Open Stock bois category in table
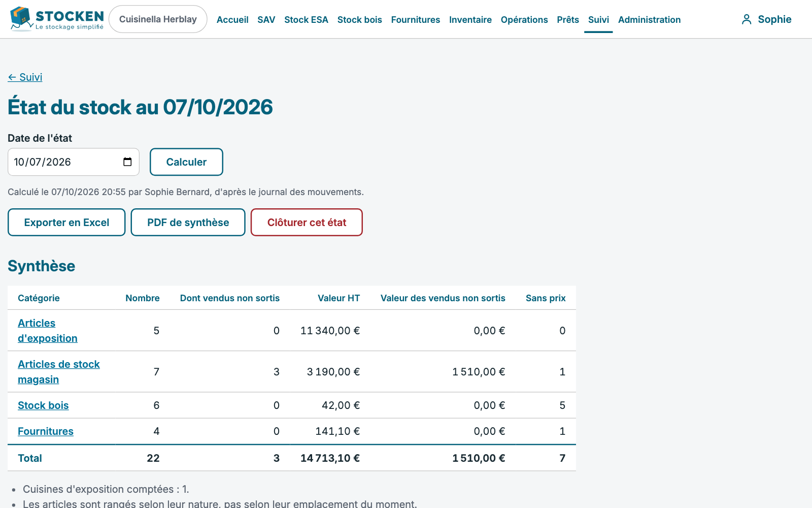This screenshot has width=812, height=508. (x=43, y=405)
